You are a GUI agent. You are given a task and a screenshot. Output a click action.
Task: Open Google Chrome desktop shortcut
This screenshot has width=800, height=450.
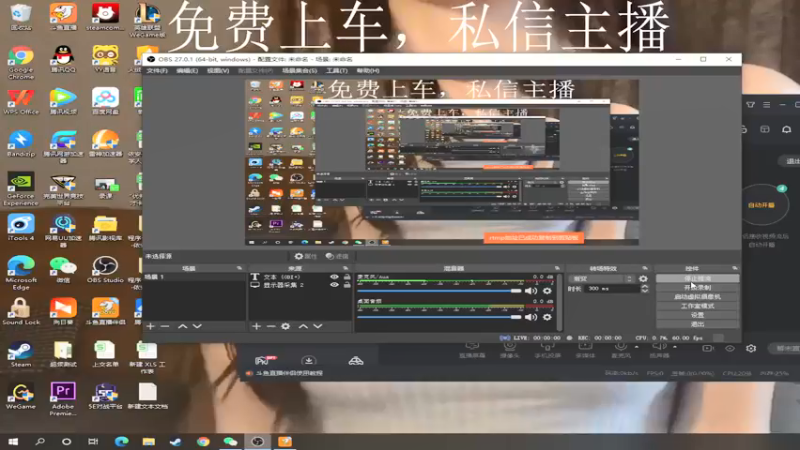pos(21,63)
